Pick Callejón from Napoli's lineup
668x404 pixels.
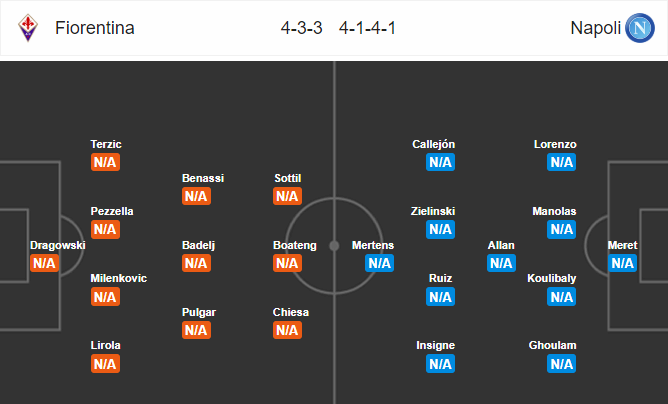point(433,144)
